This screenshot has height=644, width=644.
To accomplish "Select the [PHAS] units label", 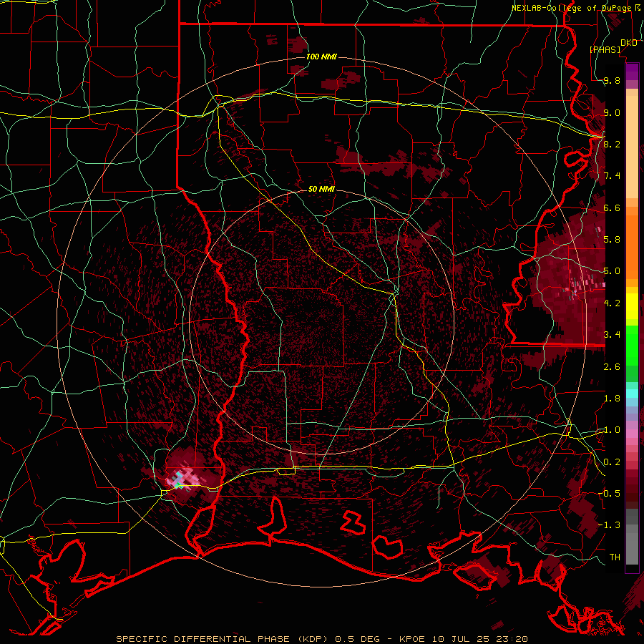I will point(605,49).
